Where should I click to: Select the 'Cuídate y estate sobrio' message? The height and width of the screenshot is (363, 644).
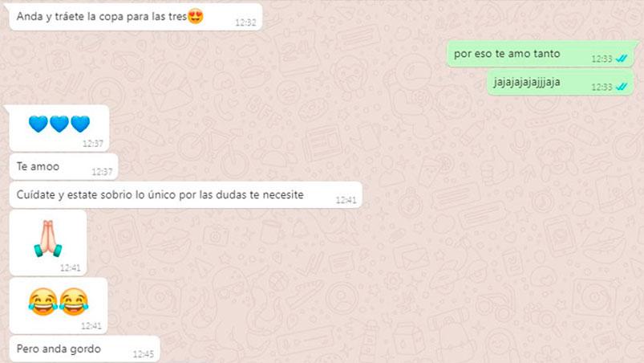pos(185,195)
